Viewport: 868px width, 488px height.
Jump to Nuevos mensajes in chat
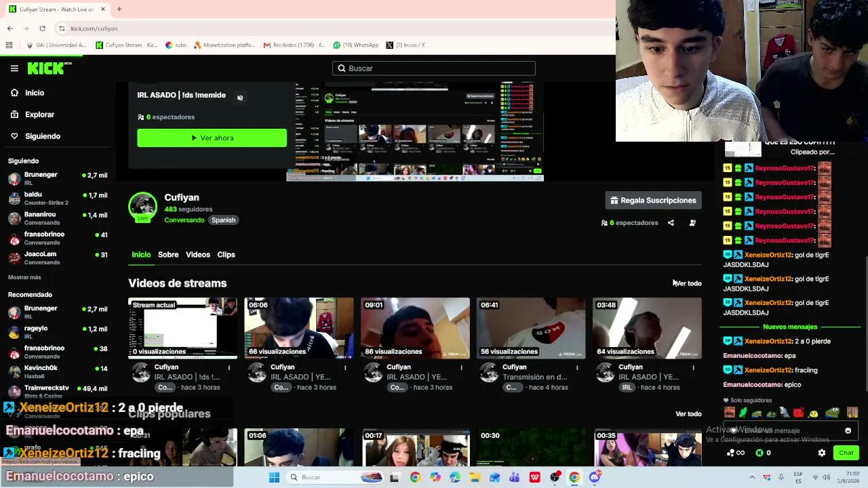tap(790, 327)
